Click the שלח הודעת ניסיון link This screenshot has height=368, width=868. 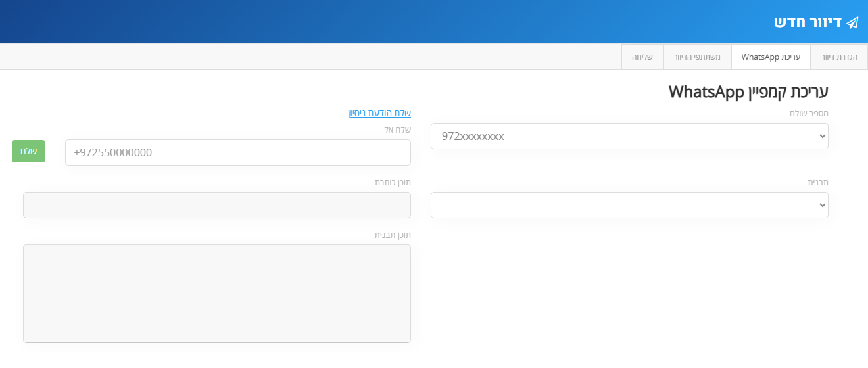click(379, 113)
